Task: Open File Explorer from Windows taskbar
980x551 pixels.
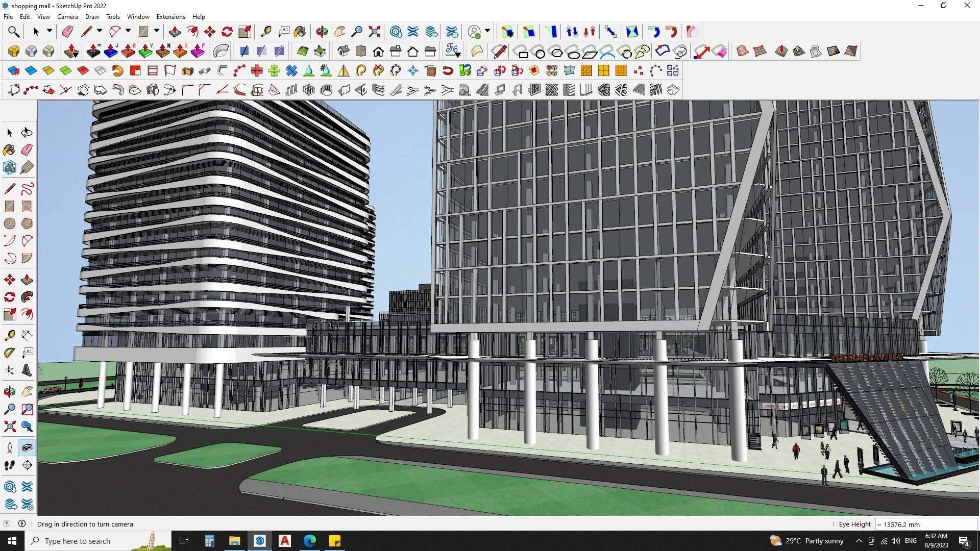Action: pos(234,541)
